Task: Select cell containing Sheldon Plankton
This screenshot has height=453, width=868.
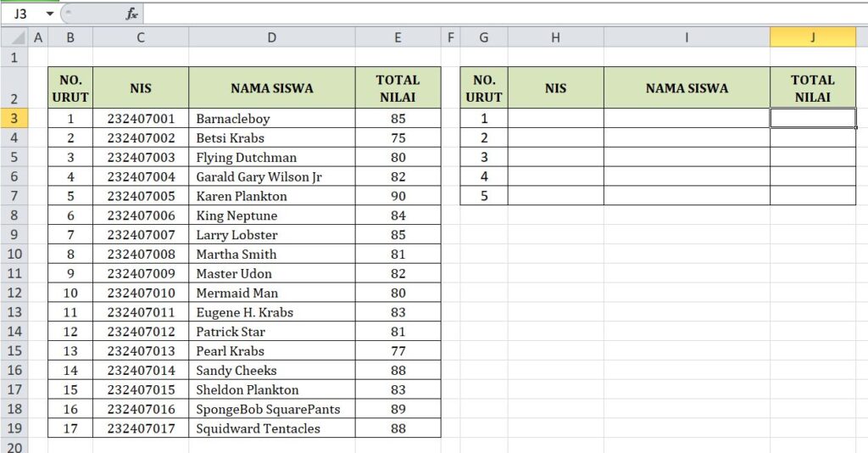Action: 272,389
